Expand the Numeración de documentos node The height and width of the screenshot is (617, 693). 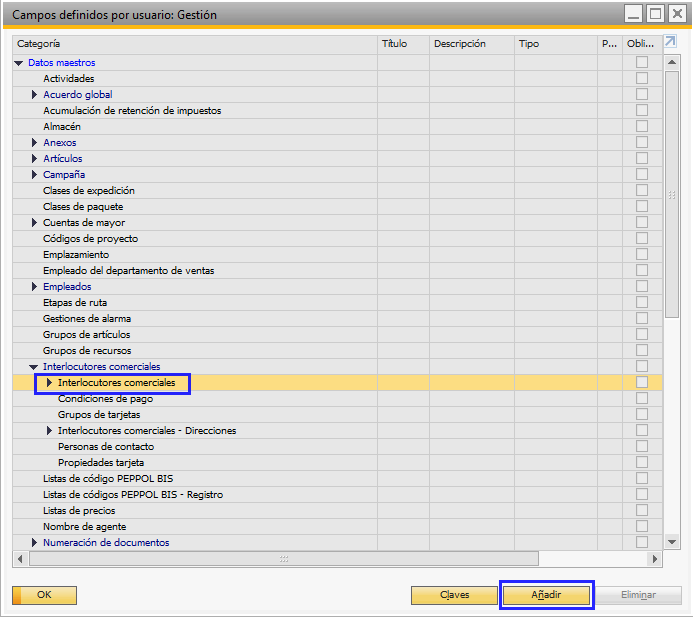(34, 542)
